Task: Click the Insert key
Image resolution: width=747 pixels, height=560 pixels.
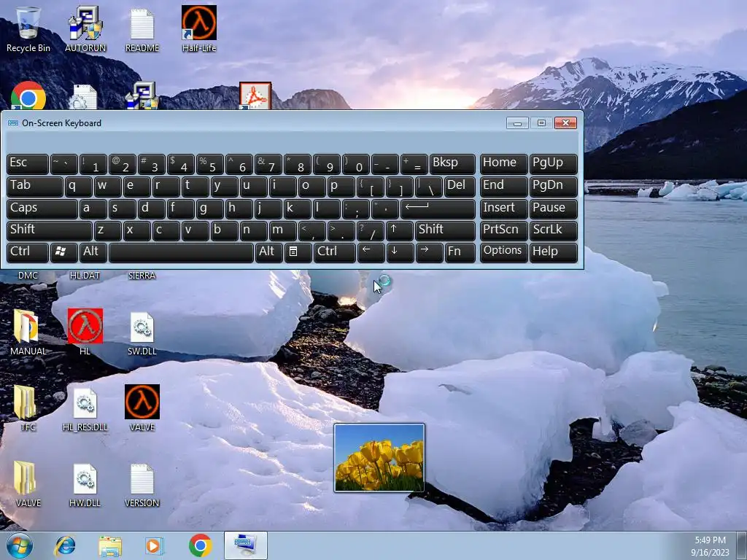Action: [x=503, y=209]
